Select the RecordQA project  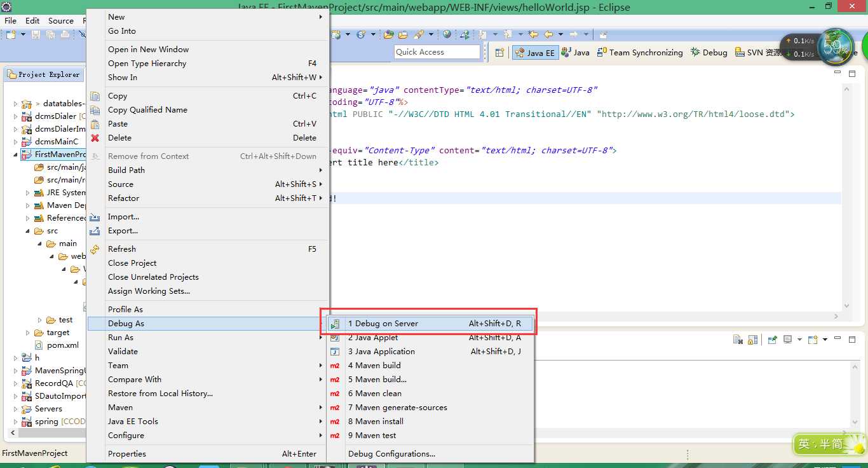pyautogui.click(x=54, y=383)
